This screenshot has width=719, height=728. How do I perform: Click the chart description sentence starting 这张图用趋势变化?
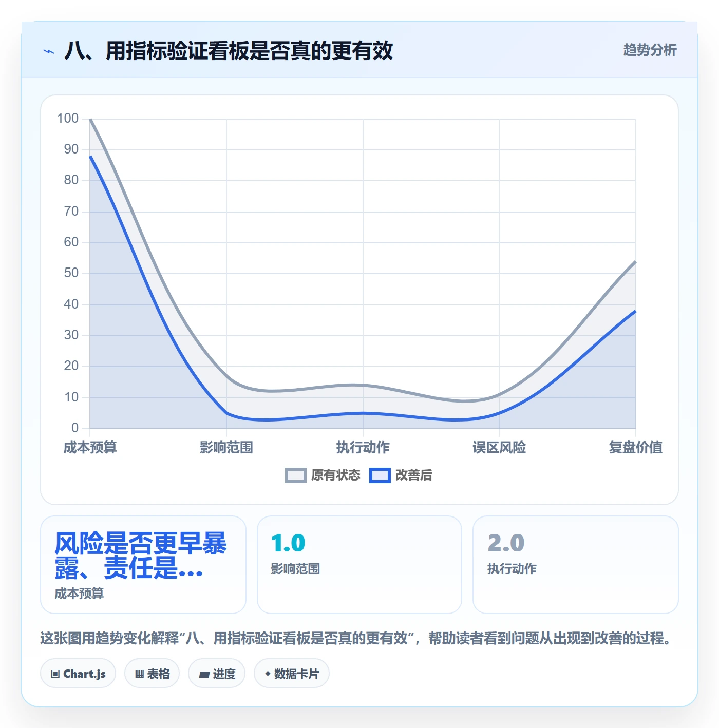[356, 638]
